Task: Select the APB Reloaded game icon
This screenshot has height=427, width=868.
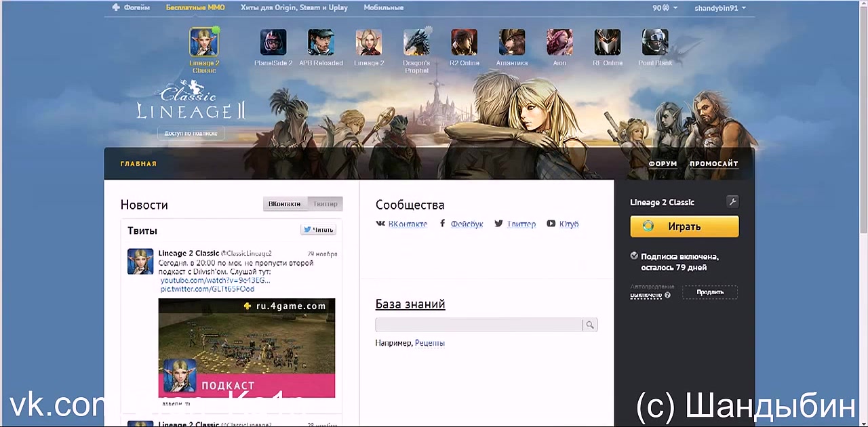Action: (321, 43)
